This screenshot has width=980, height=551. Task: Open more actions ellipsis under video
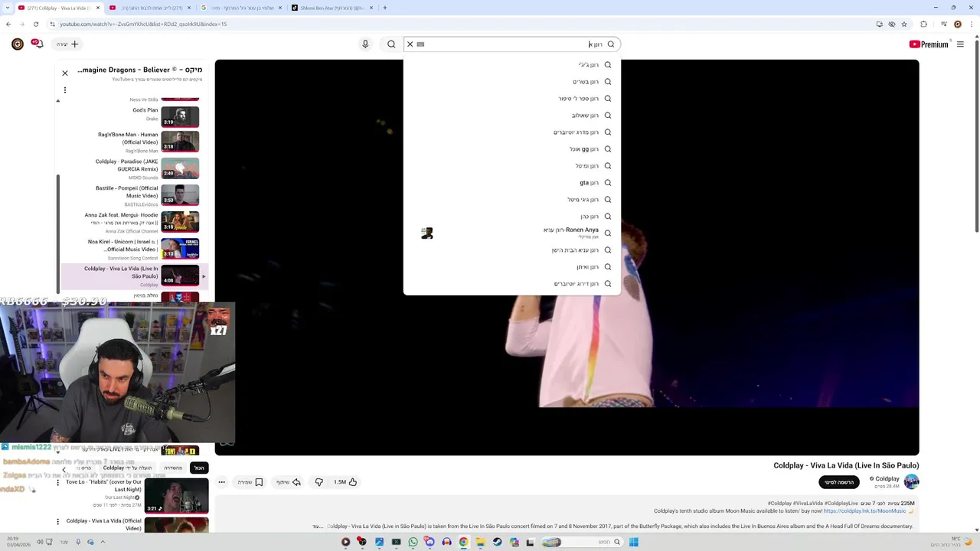tap(221, 482)
